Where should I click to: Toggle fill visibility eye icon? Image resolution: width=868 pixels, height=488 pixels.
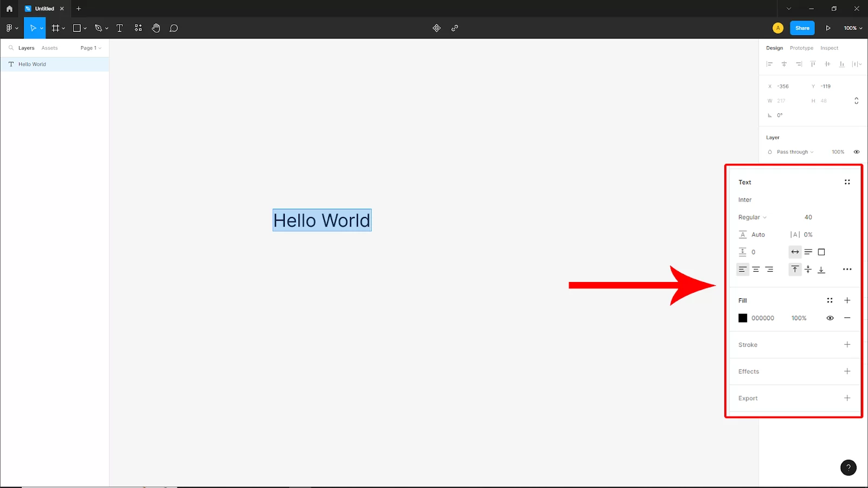point(830,318)
